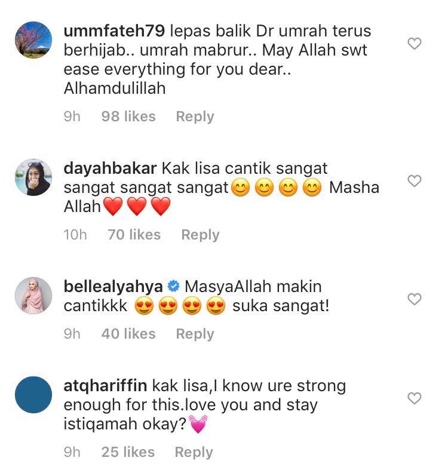The height and width of the screenshot is (476, 448).
Task: Like ummfateh79's comment with the heart icon
Action: click(415, 44)
